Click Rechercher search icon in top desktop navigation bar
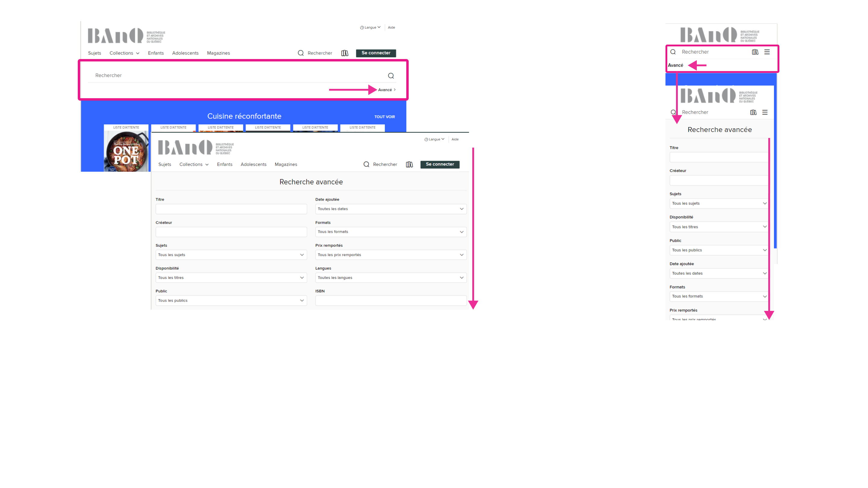 point(301,53)
